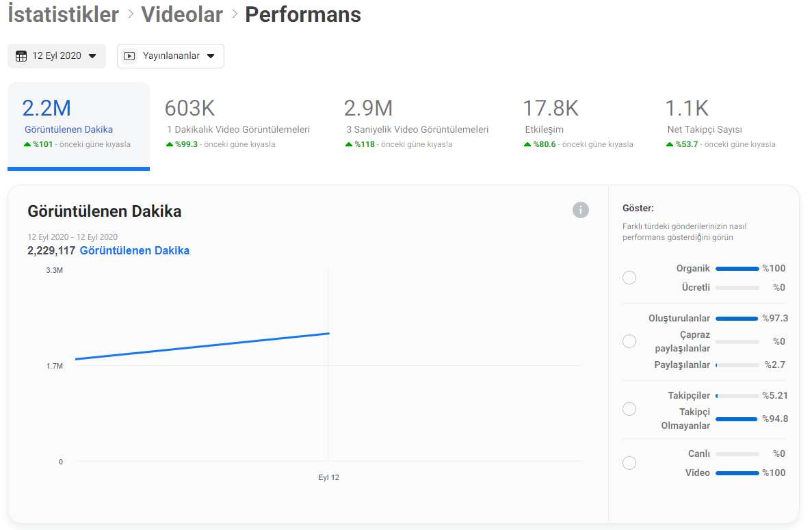Image resolution: width=812 pixels, height=530 pixels.
Task: Click breadcrumb chevron after Videolar
Action: coord(234,14)
